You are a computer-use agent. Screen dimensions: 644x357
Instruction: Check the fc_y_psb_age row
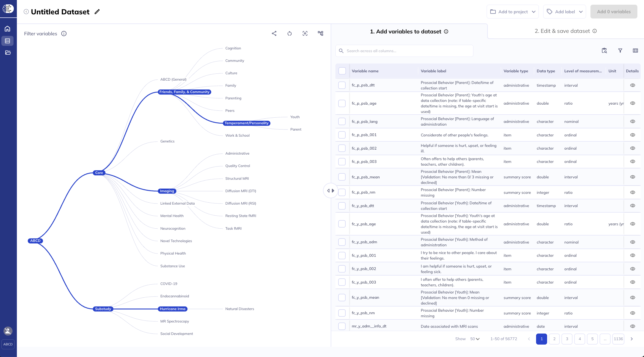pos(342,224)
